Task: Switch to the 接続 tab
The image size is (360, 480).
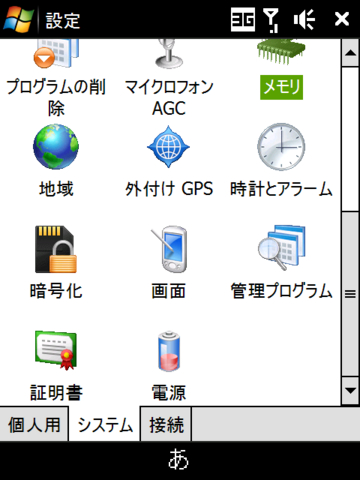Action: [166, 424]
